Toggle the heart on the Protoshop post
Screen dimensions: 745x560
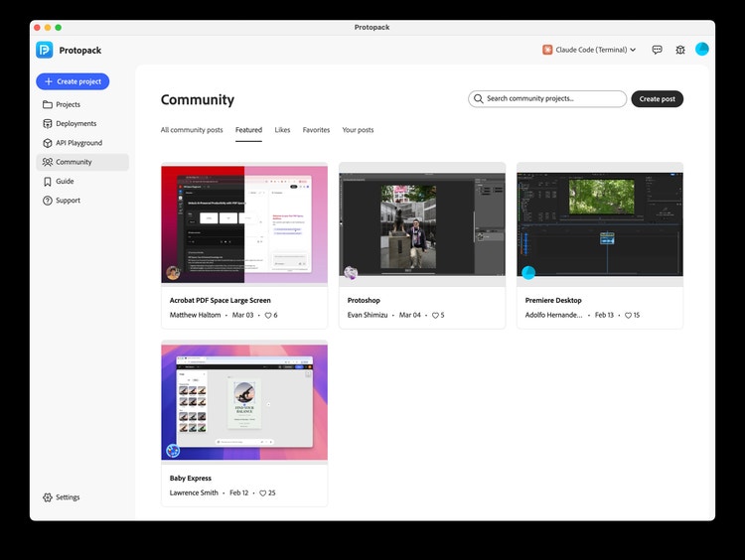click(435, 315)
